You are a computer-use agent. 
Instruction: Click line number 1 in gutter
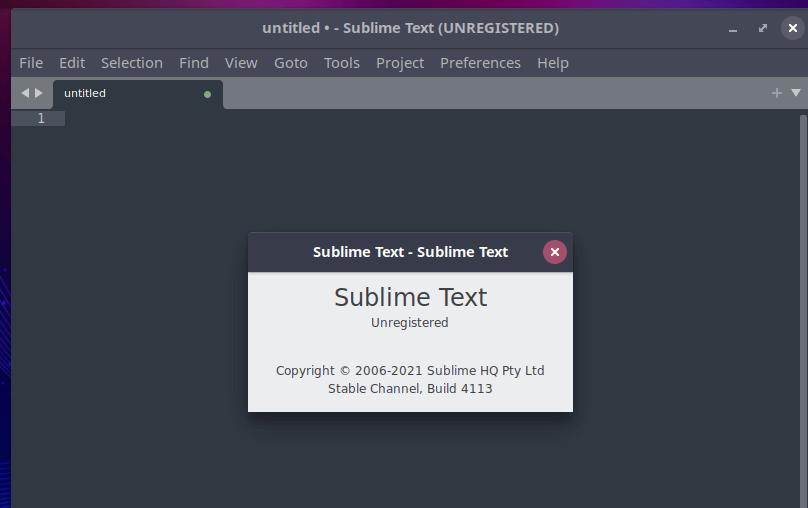[x=41, y=118]
